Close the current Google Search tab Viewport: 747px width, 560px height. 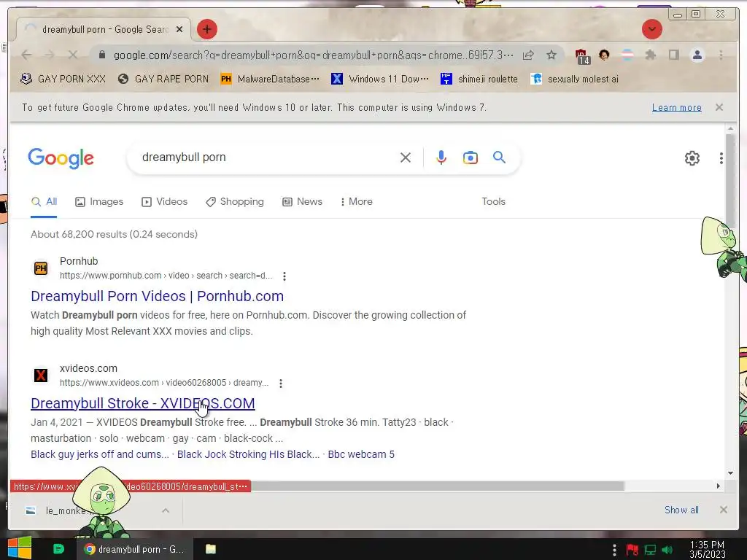tap(179, 29)
